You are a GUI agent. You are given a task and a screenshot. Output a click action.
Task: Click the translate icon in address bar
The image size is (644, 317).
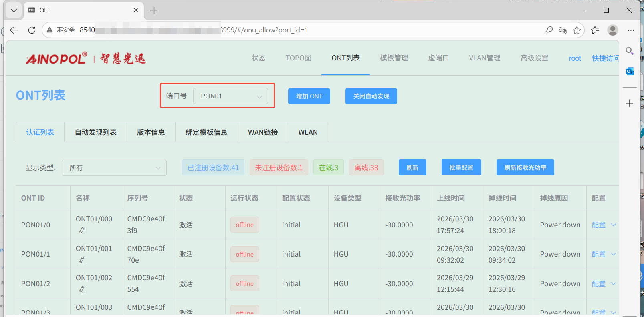pyautogui.click(x=563, y=30)
